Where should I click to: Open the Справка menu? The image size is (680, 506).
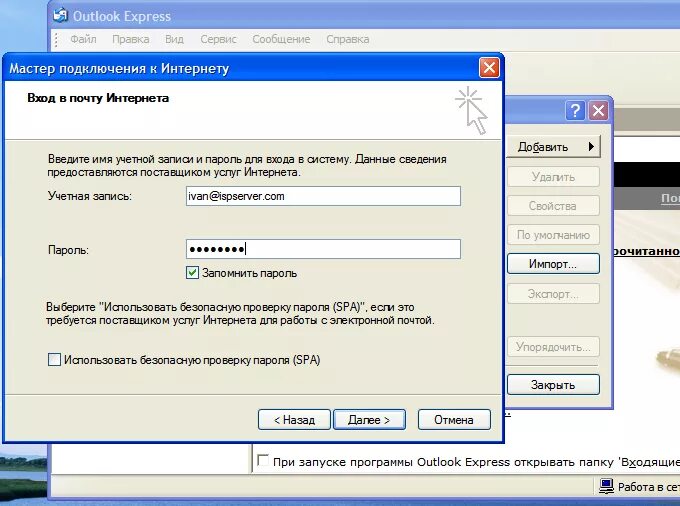pos(347,39)
